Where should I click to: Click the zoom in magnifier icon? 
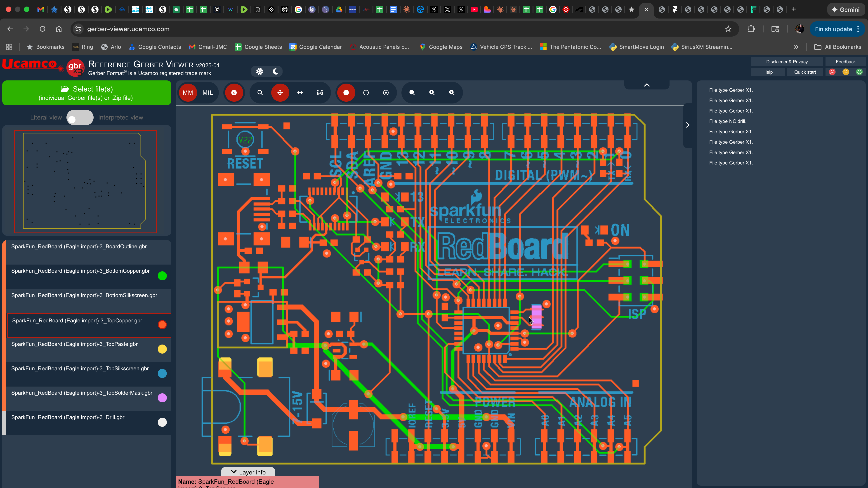(432, 93)
